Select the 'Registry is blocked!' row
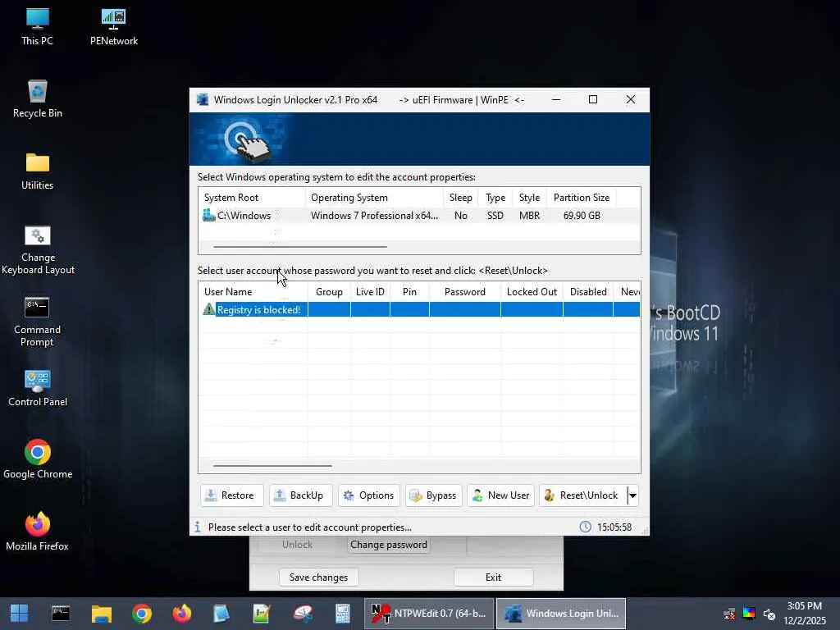The width and height of the screenshot is (840, 630). point(419,309)
